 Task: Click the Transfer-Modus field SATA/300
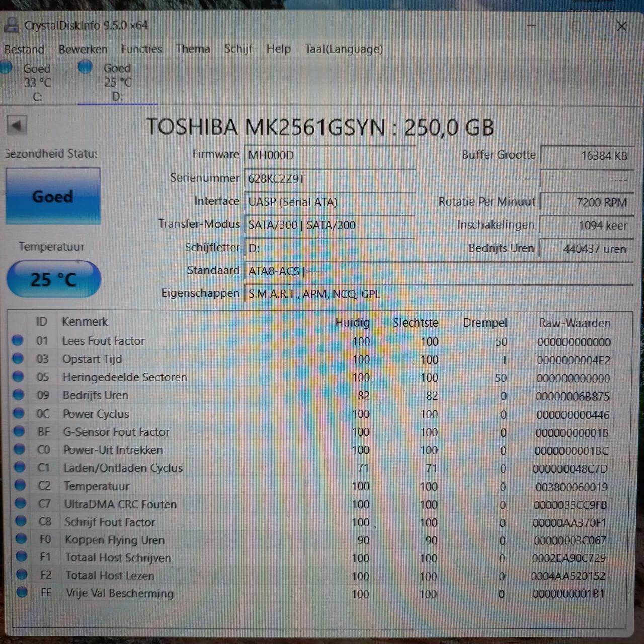point(329,225)
